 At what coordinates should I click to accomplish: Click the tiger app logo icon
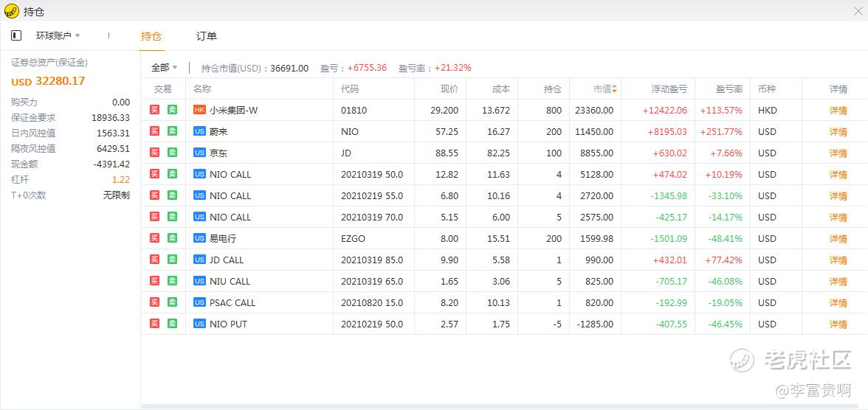11,11
